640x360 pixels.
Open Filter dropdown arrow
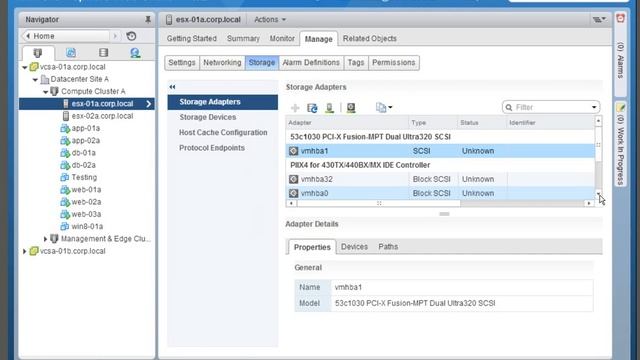[594, 107]
